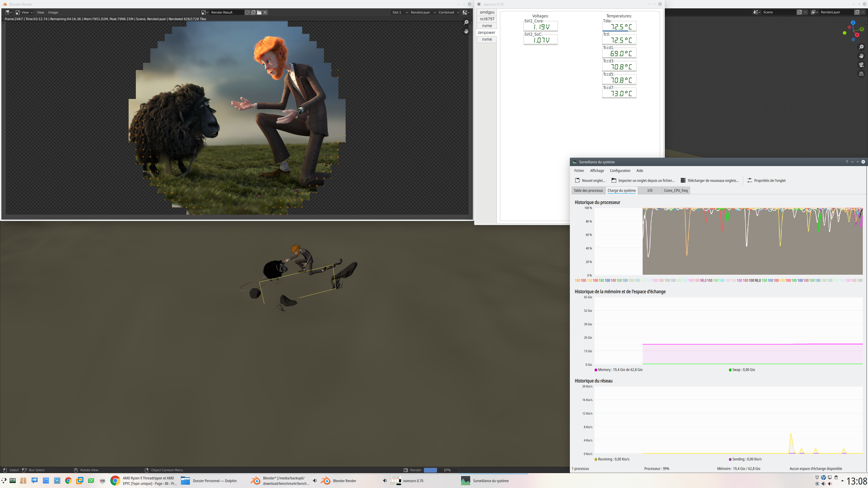Viewport: 868px width, 488px height.
Task: Switch to the Table des processus tab
Action: pyautogui.click(x=588, y=191)
